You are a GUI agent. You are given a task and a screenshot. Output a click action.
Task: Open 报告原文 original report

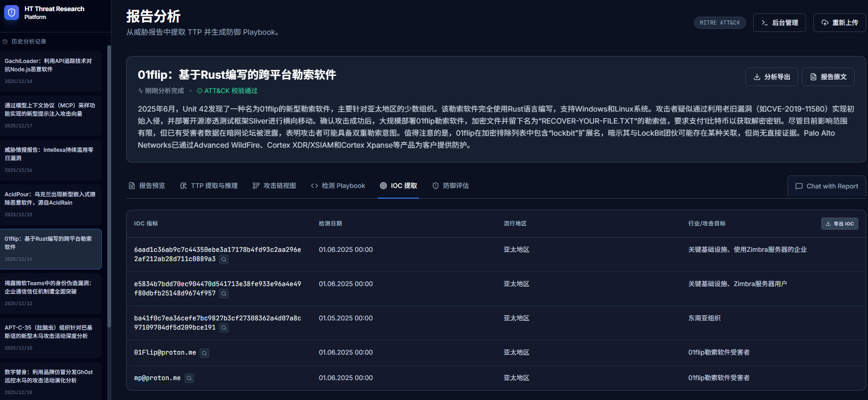click(828, 77)
